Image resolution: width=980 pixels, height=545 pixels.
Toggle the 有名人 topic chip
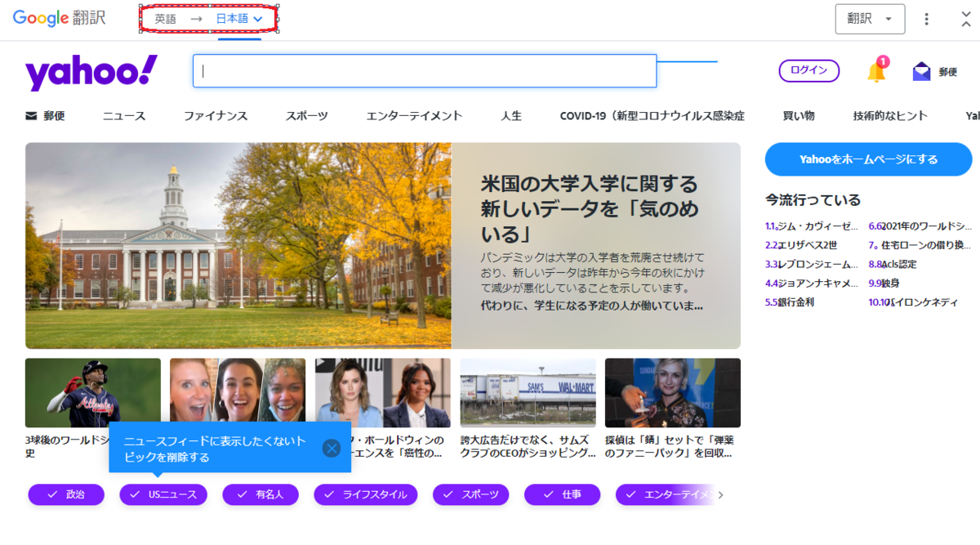[x=261, y=494]
